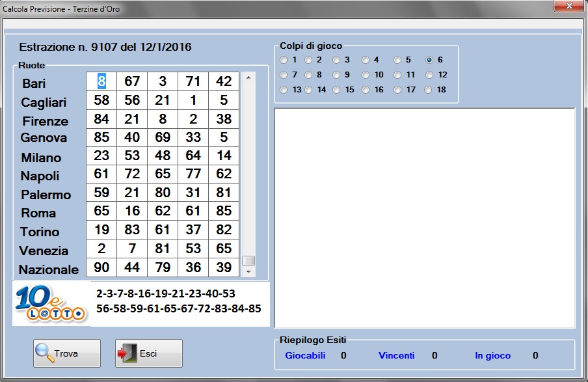Viewport: 588px width, 382px height.
Task: Click Bari cell with 42
Action: 224,81
